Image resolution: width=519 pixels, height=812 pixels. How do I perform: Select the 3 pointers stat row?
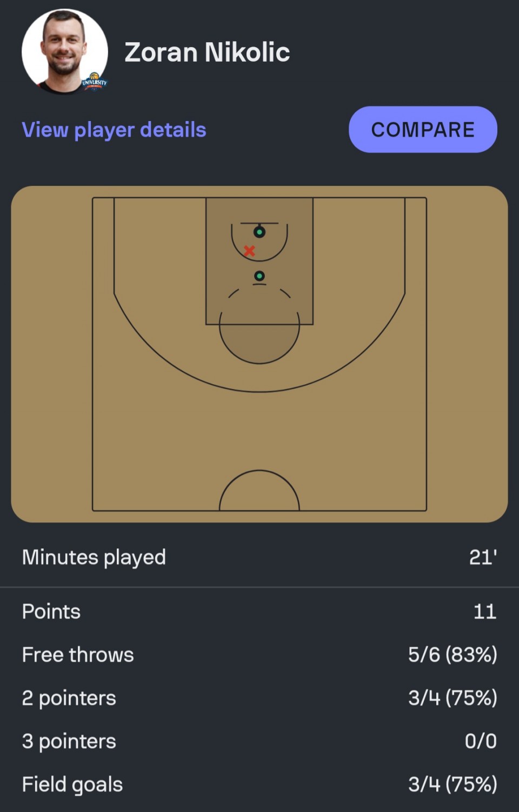[259, 741]
